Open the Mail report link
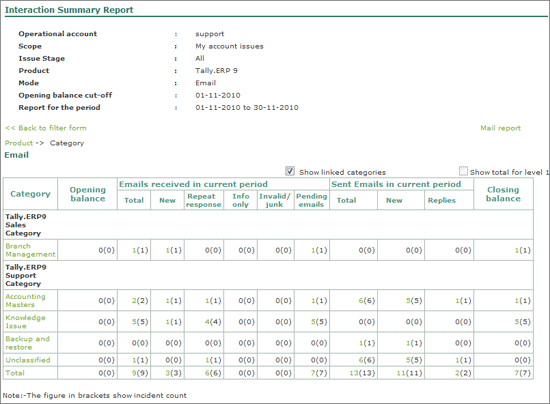Image resolution: width=550 pixels, height=404 pixels. [500, 128]
